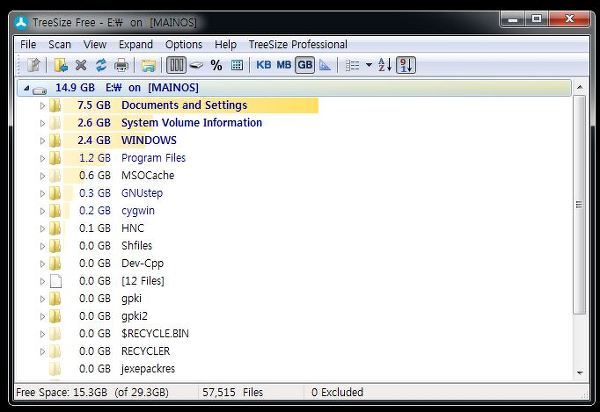This screenshot has width=600, height=412.
Task: Click "Free Space: 15.3GB (of 29.3GB)" in status bar
Action: [x=92, y=392]
